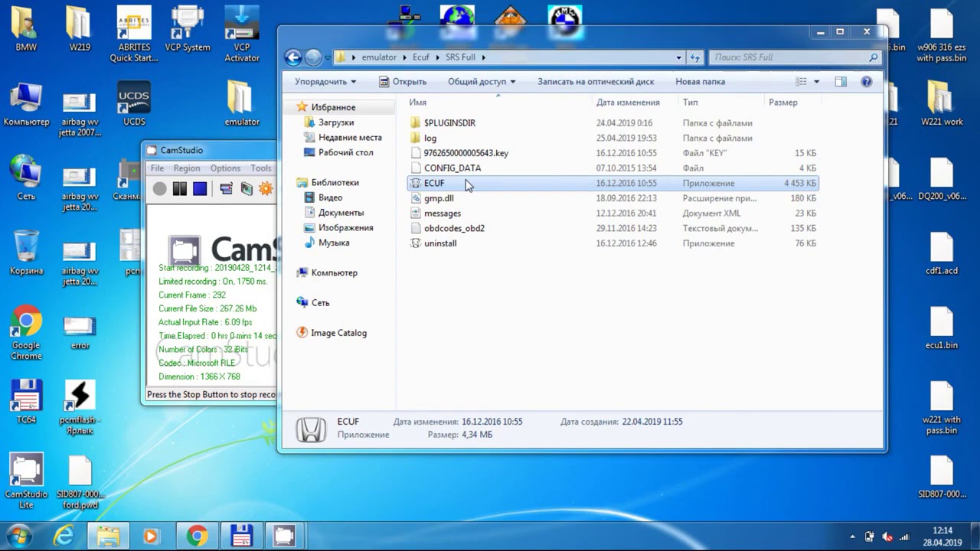Click the Explorer forward arrow
980x551 pixels.
click(313, 57)
